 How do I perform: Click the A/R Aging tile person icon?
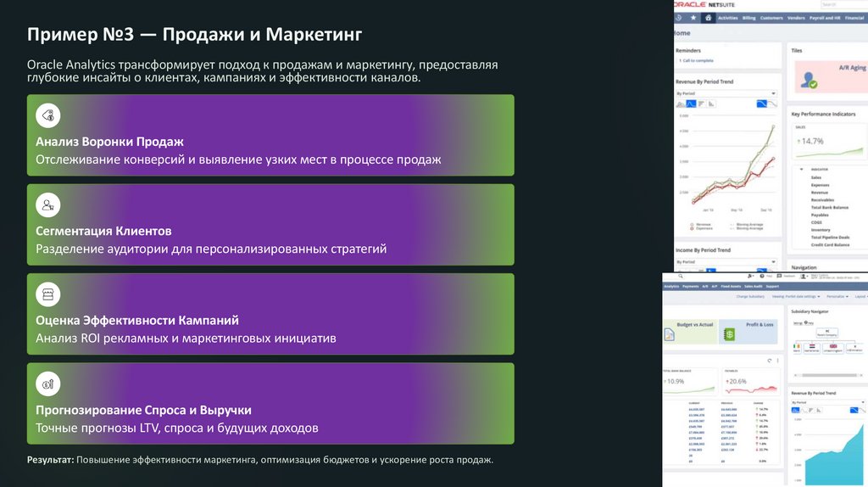point(809,81)
